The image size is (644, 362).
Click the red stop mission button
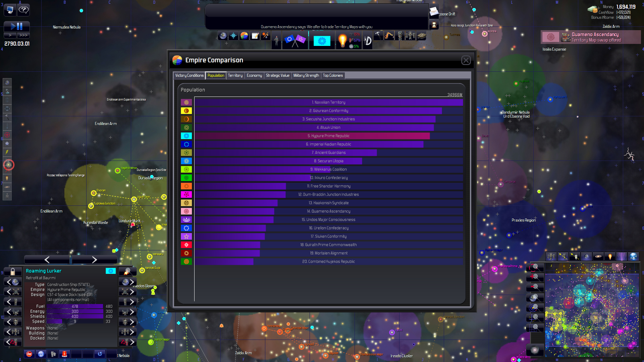coord(30,354)
